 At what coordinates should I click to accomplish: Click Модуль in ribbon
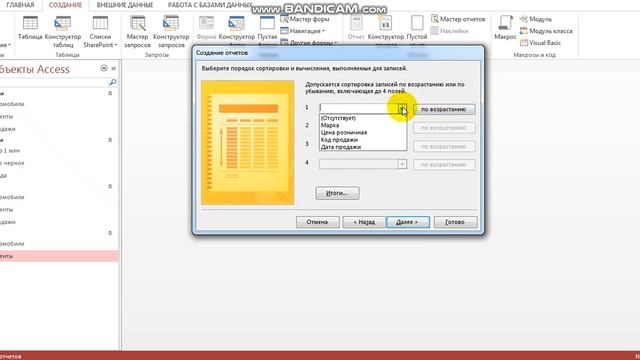[x=536, y=19]
